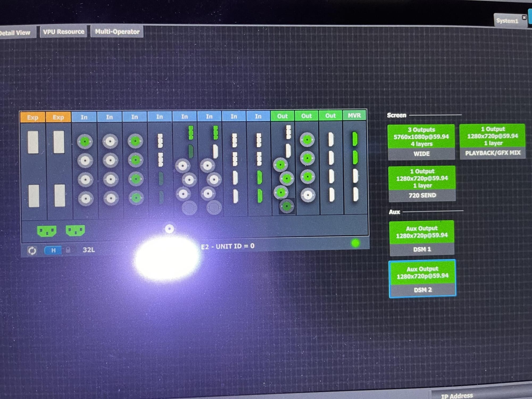Select white bottom BNC on second Out card
This screenshot has width=532, height=399.
click(308, 195)
